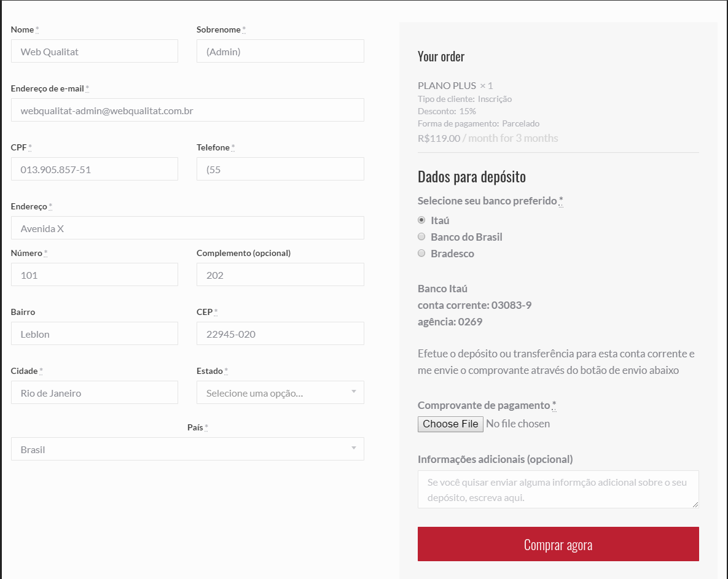Select the Itaú bank radio button
The image size is (728, 579).
421,220
